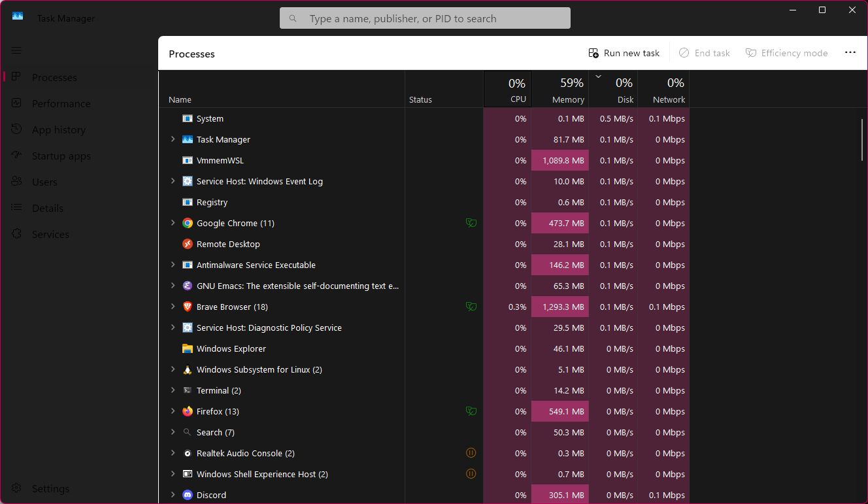This screenshot has width=868, height=504.
Task: Sort processes by the Name column
Action: coord(282,89)
